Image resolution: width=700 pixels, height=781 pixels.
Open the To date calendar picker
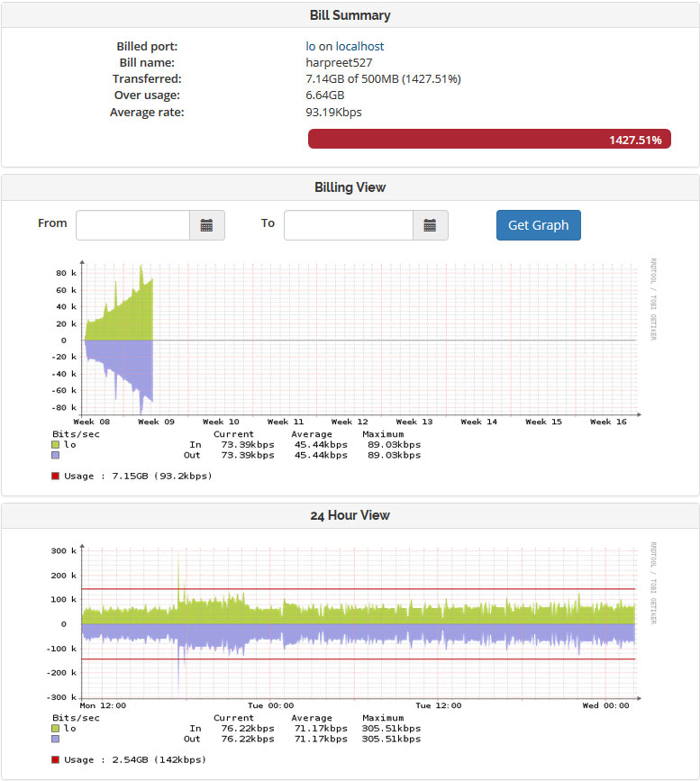(x=430, y=225)
